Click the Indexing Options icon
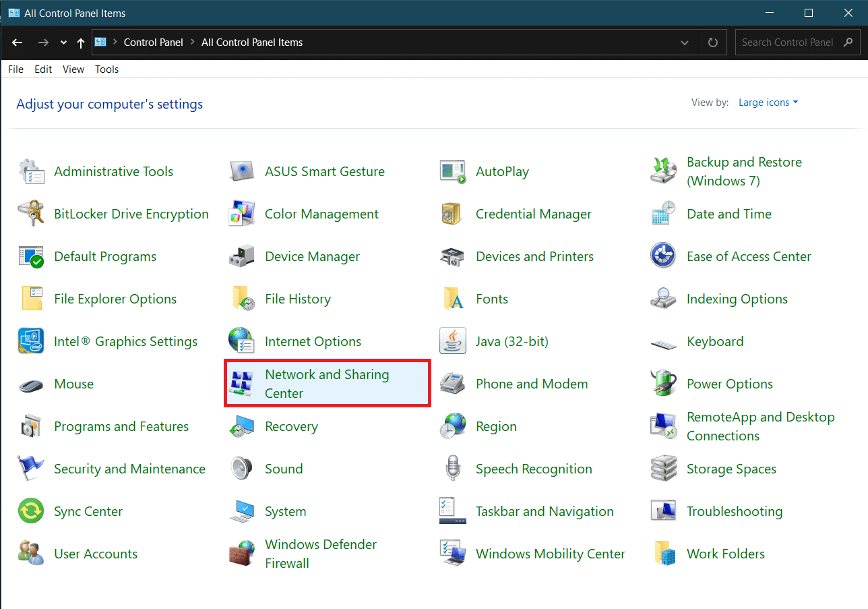The image size is (868, 609). 664,299
